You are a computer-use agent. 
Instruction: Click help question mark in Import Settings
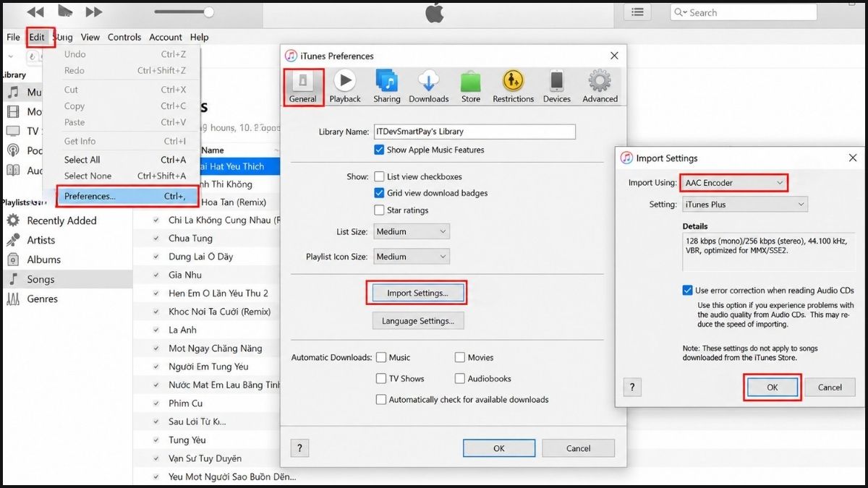(631, 388)
